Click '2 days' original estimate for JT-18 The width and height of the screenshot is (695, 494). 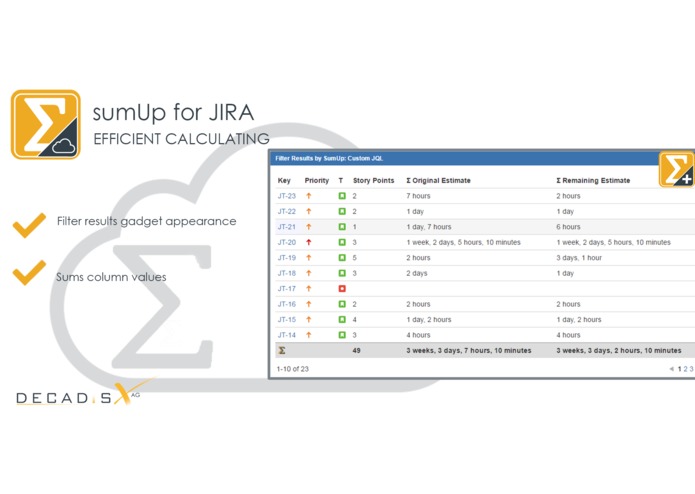[417, 273]
